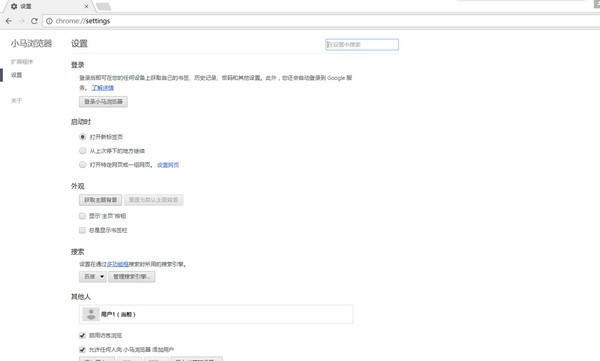This screenshot has width=600, height=361.
Task: Select the 打开新标签页 radio option
Action: point(82,137)
